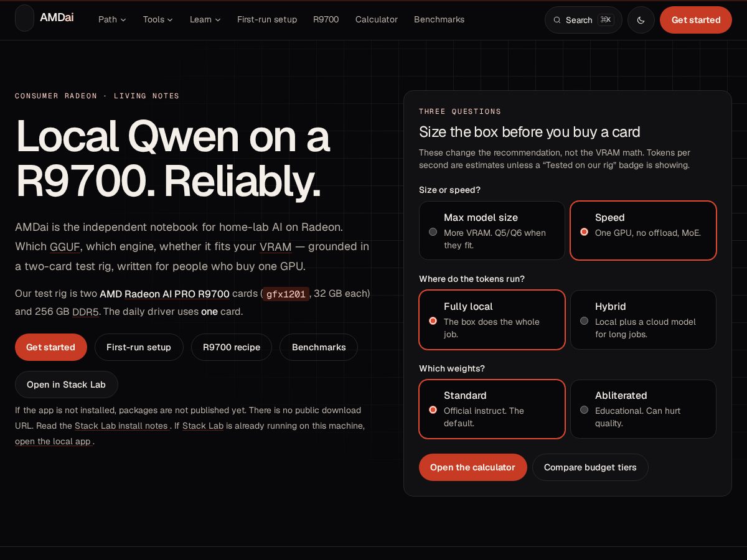Expand the Learn menu
Image resolution: width=747 pixels, height=560 pixels.
[x=205, y=19]
